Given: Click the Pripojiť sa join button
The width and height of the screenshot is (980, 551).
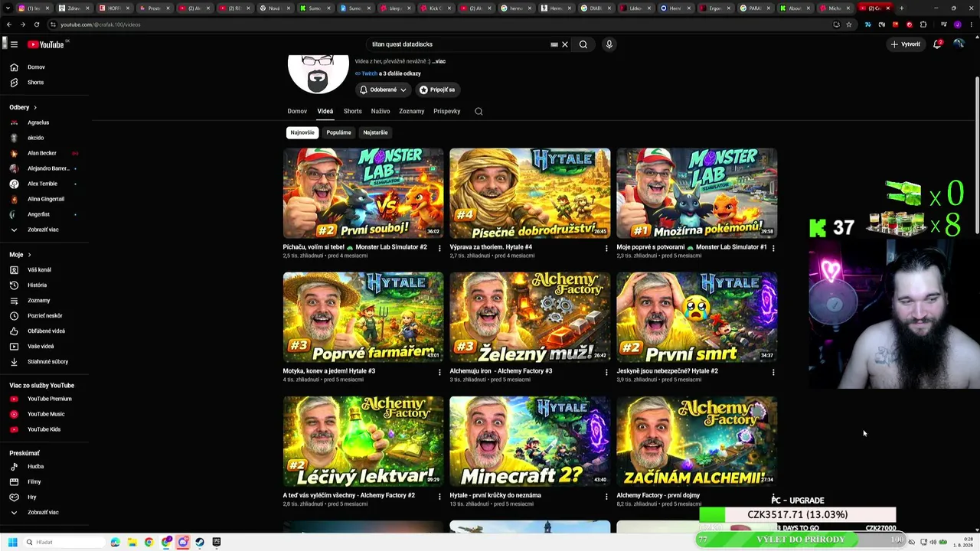Looking at the screenshot, I should pyautogui.click(x=437, y=90).
